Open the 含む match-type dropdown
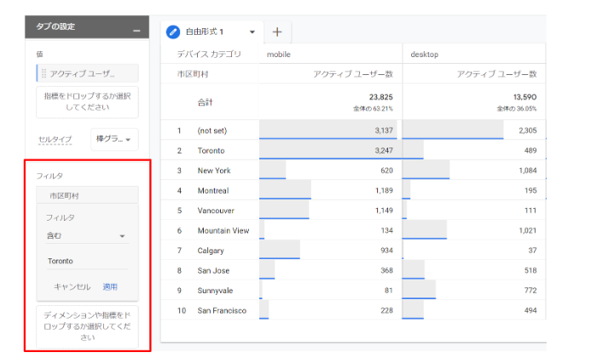Image resolution: width=597 pixels, height=364 pixels. 87,235
